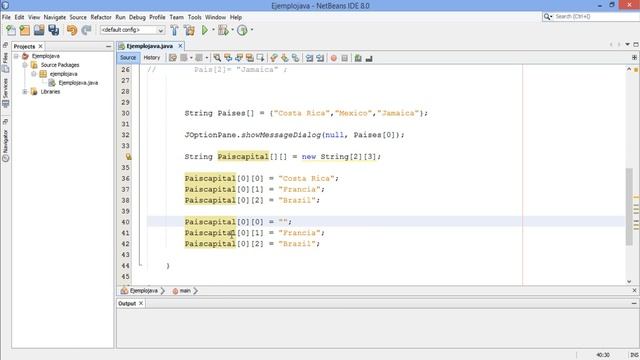This screenshot has height=360, width=640.
Task: Toggle Highlight Search in editor toolbar
Action: [249, 58]
